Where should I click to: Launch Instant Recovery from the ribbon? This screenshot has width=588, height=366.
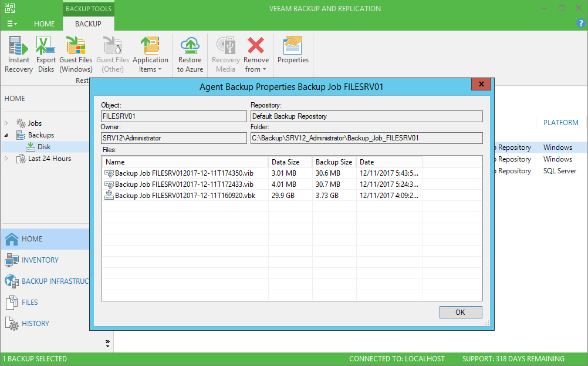18,55
